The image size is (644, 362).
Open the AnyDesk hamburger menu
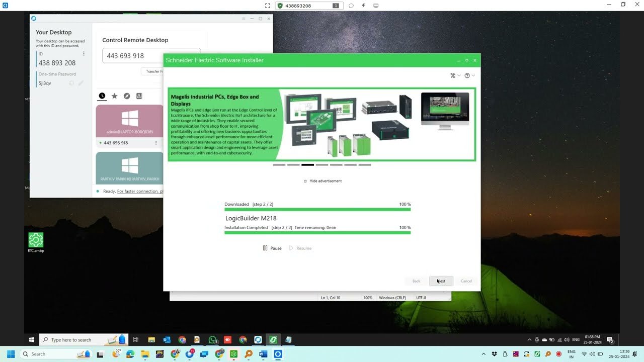tap(244, 19)
